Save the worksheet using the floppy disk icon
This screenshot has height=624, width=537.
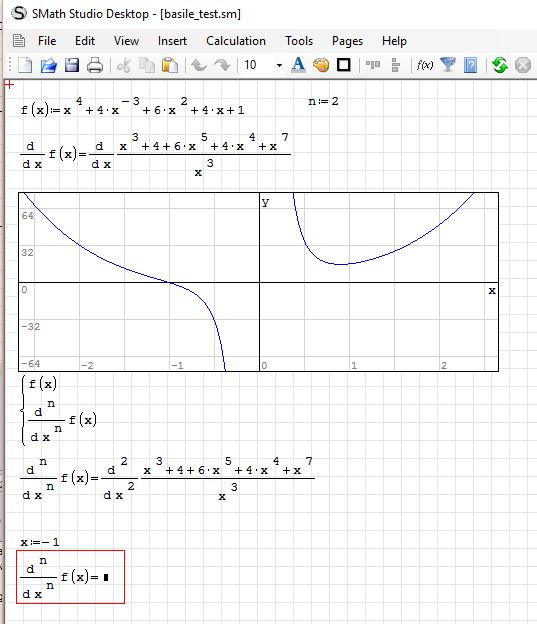[72, 65]
